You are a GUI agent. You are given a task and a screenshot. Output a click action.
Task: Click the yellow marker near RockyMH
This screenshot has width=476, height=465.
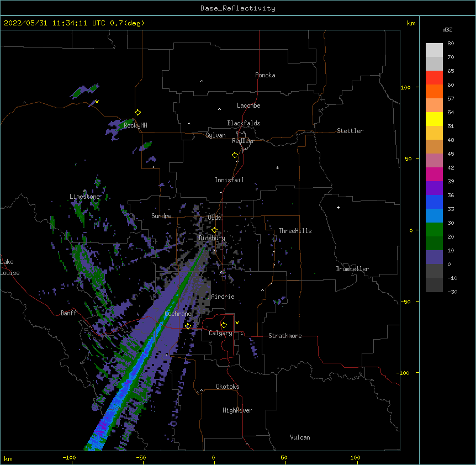[138, 113]
